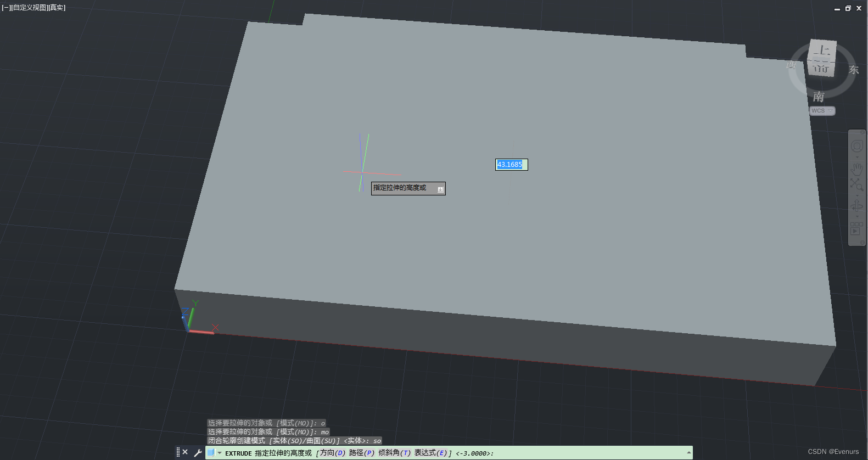Click the 43.1685 dynamic height input field

click(x=511, y=165)
